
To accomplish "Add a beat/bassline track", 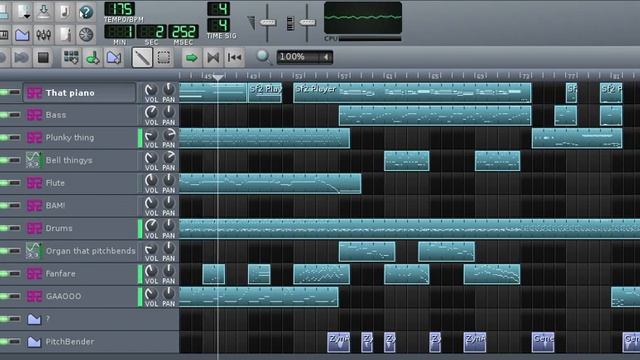I will (71, 58).
